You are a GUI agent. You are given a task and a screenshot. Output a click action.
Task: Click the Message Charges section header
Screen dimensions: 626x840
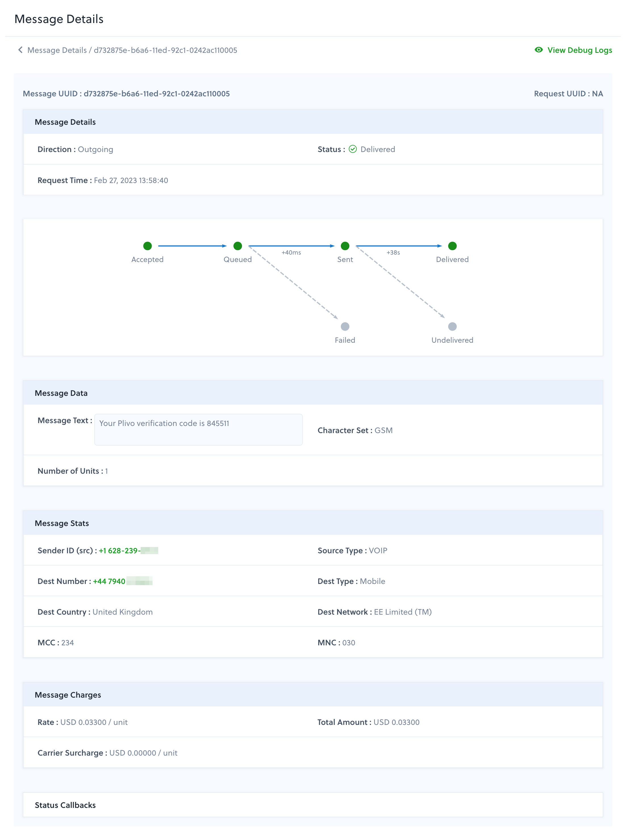coord(68,695)
